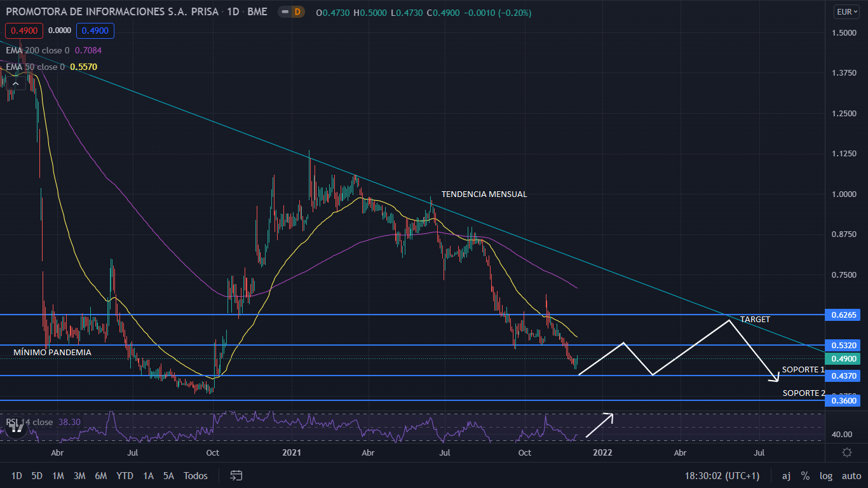This screenshot has width=868, height=488.
Task: Toggle auto scale mode
Action: [851, 475]
